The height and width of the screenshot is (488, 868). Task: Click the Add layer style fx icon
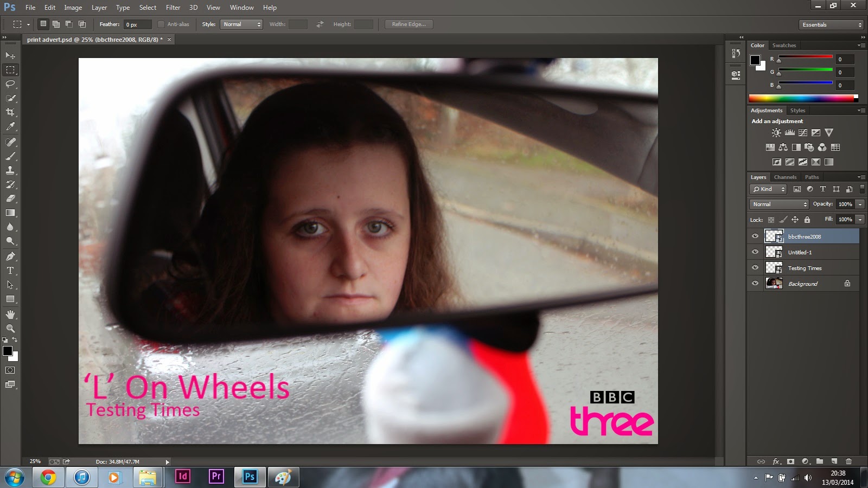(776, 461)
